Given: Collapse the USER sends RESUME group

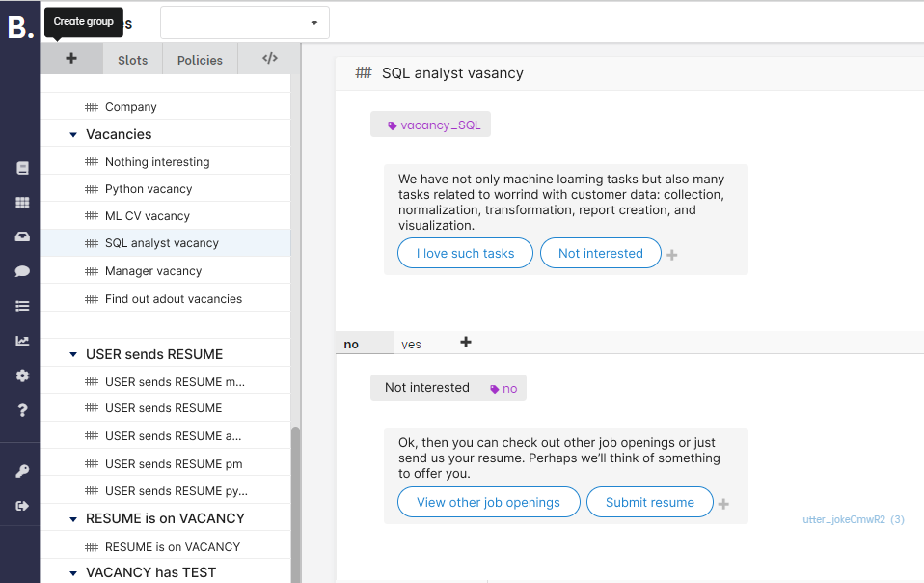Looking at the screenshot, I should click(73, 355).
